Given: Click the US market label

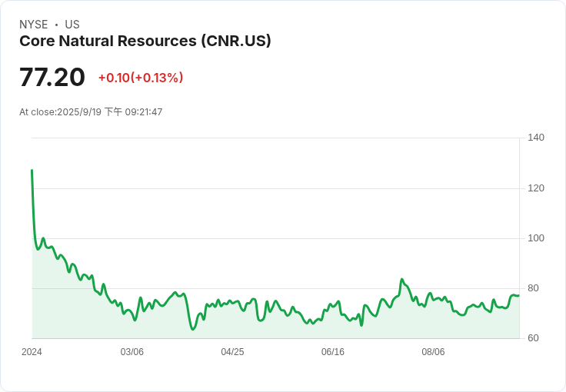Looking at the screenshot, I should tap(72, 25).
